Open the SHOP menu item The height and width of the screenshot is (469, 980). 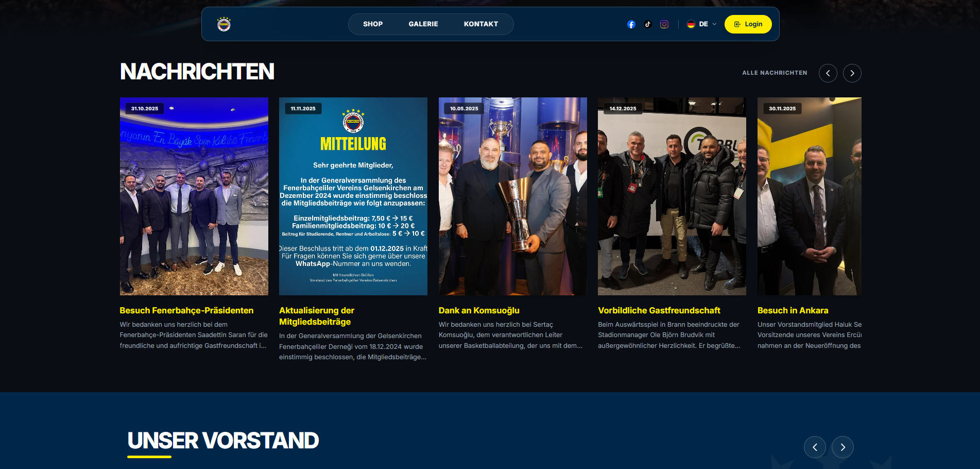pos(373,24)
